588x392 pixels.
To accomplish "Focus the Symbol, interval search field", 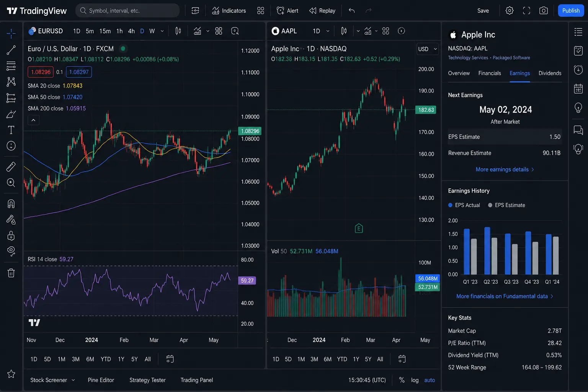I will [127, 11].
